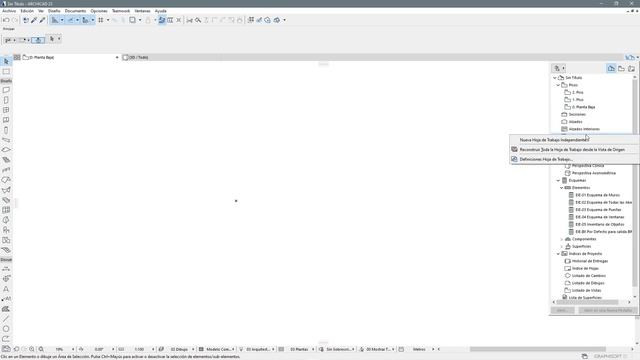Switch to the 0. Planta Baja tab
Viewport: 640px width, 360px height.
pyautogui.click(x=67, y=58)
